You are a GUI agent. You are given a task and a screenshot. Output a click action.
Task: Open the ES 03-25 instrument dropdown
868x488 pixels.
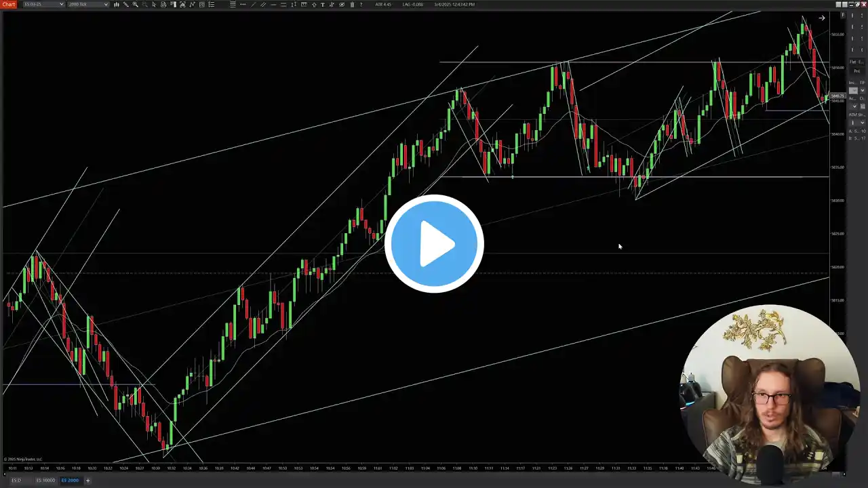point(44,4)
